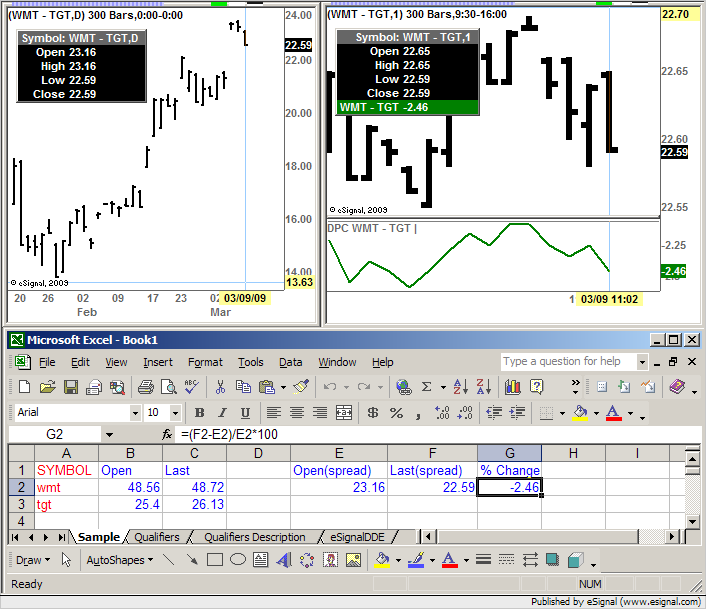Align text left in the formatting toolbar
Viewport: 706px width, 609px height.
[x=273, y=412]
